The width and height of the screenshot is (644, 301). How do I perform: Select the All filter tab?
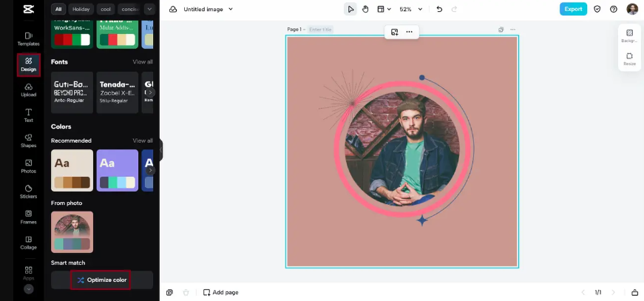pyautogui.click(x=58, y=9)
